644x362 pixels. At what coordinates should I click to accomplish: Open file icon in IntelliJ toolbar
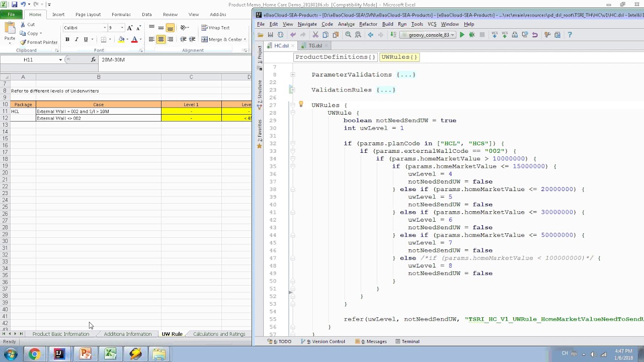261,35
